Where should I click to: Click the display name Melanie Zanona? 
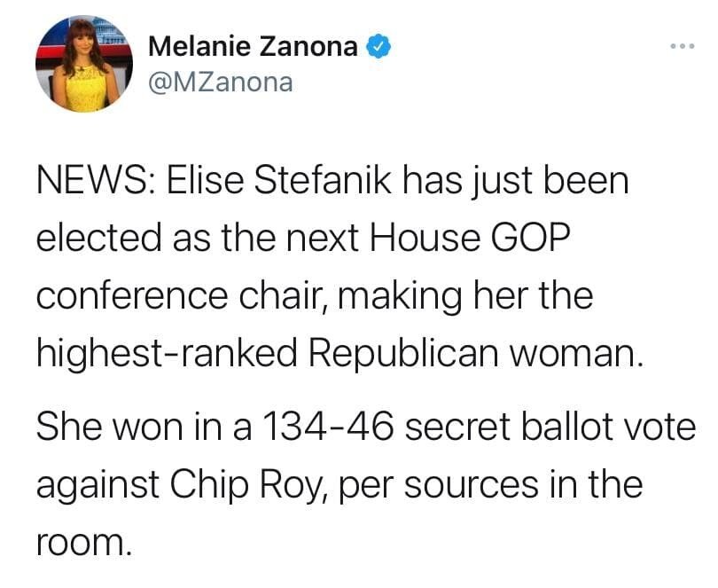(253, 46)
